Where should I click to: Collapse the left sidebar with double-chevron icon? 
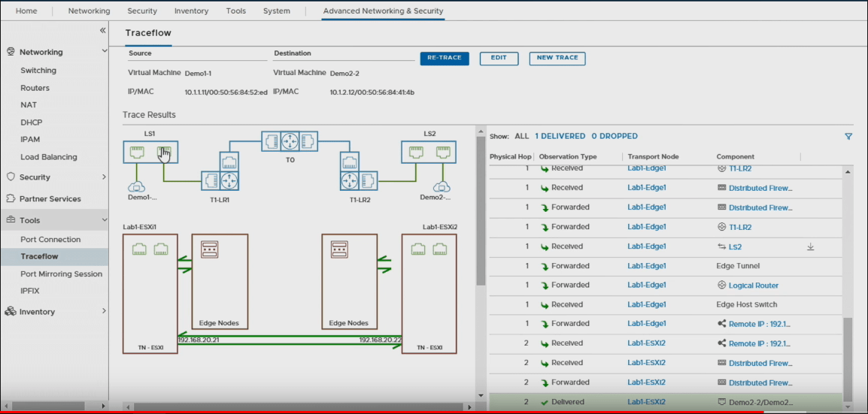(x=103, y=31)
